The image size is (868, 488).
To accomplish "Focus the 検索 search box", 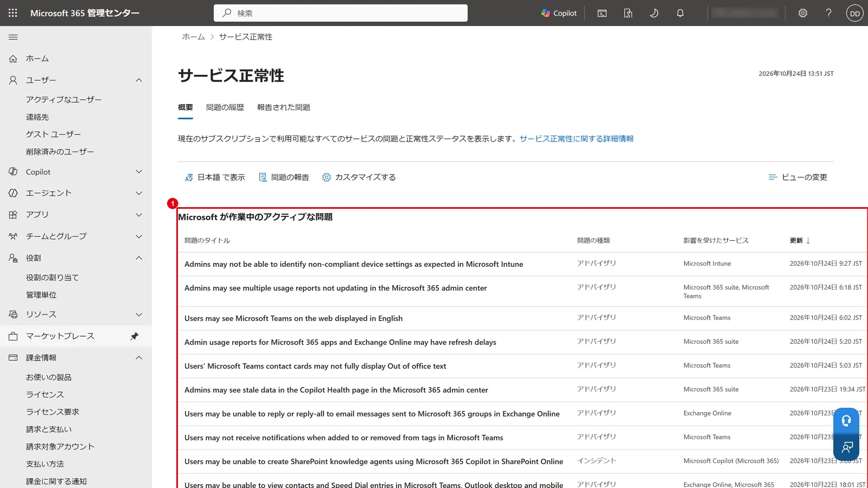I will coord(341,13).
